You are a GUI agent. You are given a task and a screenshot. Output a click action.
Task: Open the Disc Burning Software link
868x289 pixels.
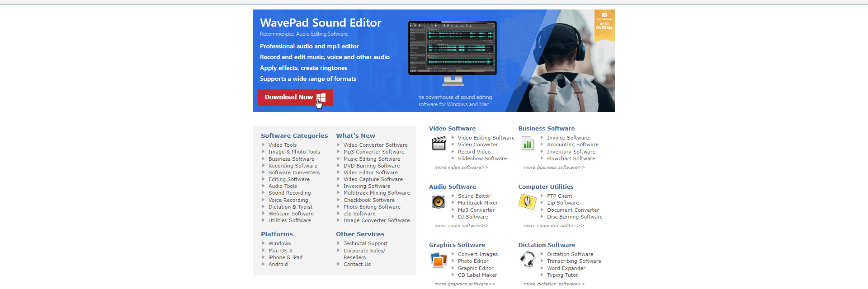click(x=575, y=217)
